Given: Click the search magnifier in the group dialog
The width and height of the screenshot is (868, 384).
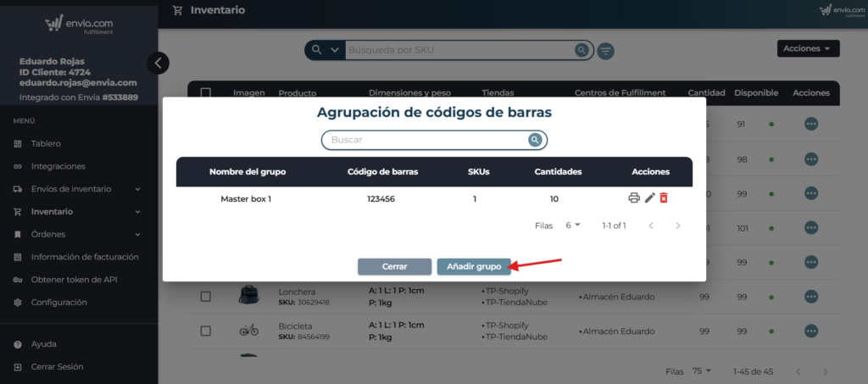Looking at the screenshot, I should click(535, 140).
